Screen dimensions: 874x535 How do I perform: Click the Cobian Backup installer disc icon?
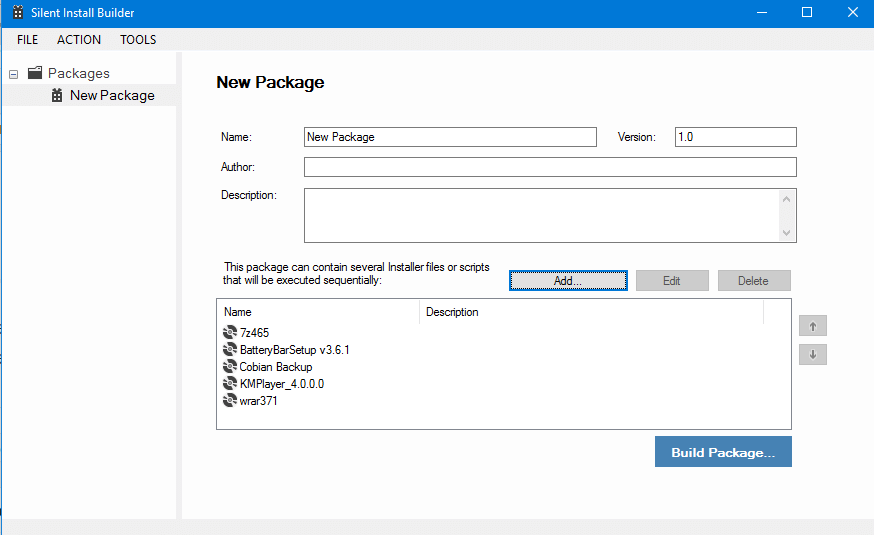(x=230, y=367)
